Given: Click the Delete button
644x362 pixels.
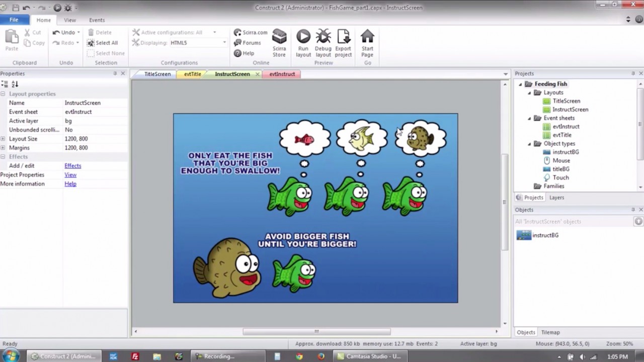Looking at the screenshot, I should [x=100, y=32].
